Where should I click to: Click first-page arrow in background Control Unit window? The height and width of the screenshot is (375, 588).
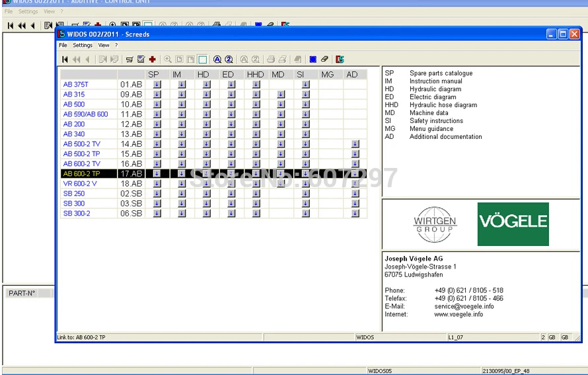tap(11, 26)
